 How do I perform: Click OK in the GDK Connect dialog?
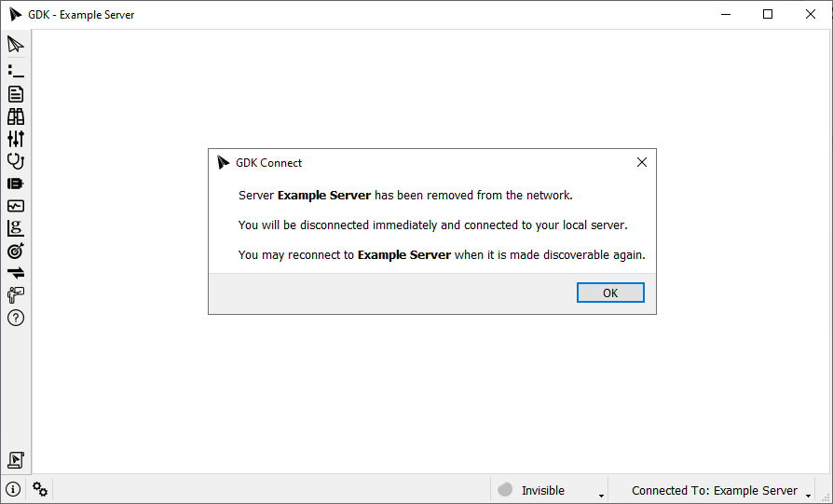(x=610, y=293)
